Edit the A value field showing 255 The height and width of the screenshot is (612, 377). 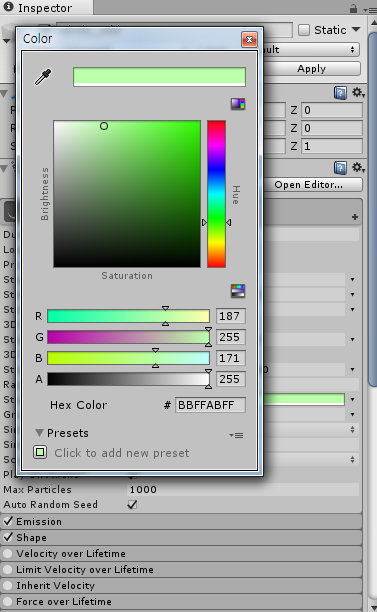click(231, 379)
